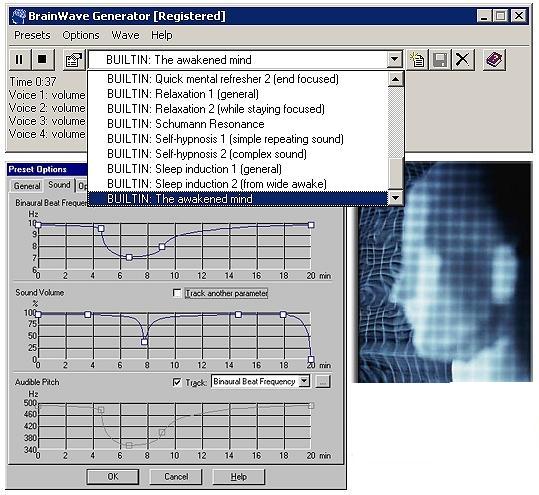Open preset options via the properties icon
This screenshot has height=495, width=539.
[x=74, y=60]
